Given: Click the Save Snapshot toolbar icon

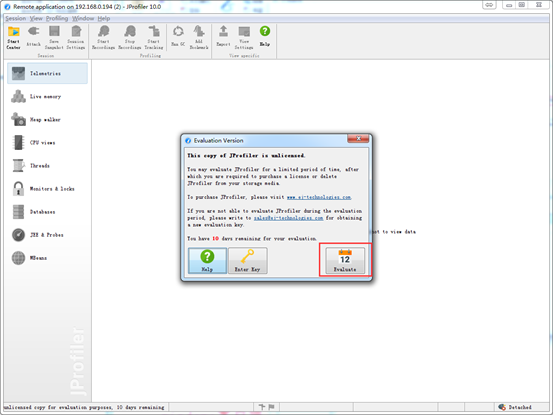Looking at the screenshot, I should 54,37.
